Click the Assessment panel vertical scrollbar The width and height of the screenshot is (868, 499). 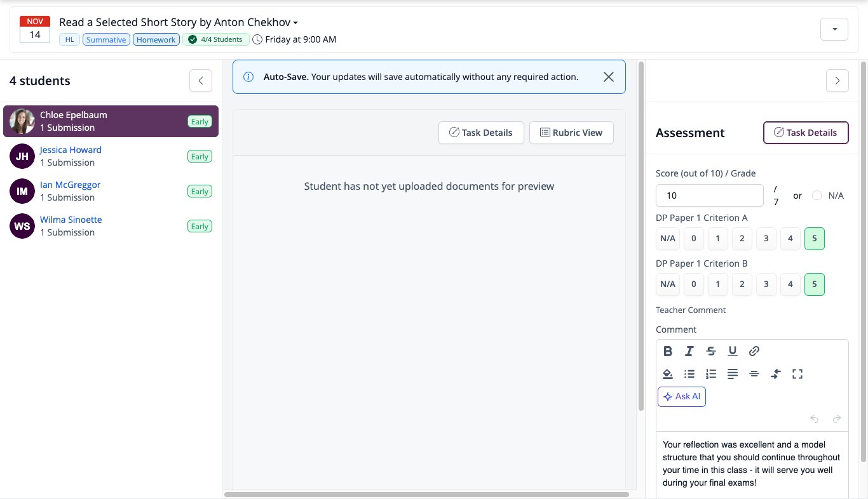coord(864,262)
